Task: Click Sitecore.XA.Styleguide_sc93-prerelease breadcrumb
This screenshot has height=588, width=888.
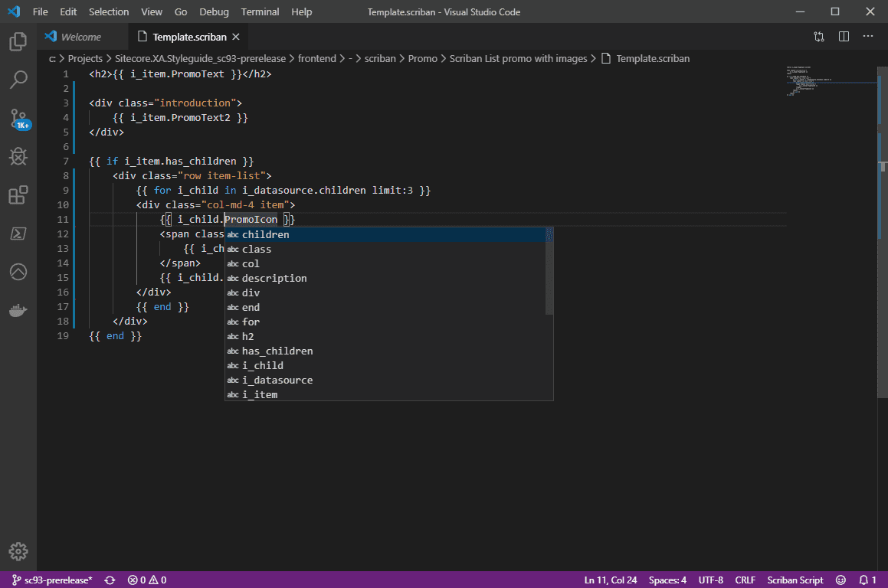Action: click(201, 58)
